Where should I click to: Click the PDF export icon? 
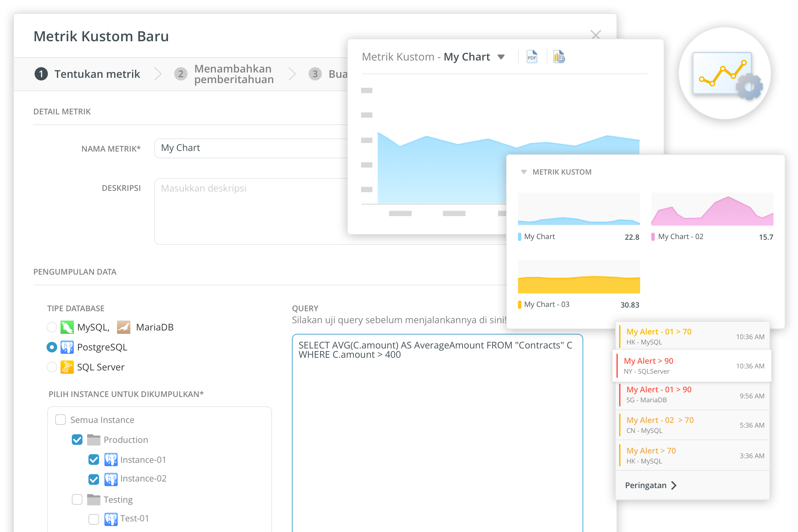[x=532, y=57]
